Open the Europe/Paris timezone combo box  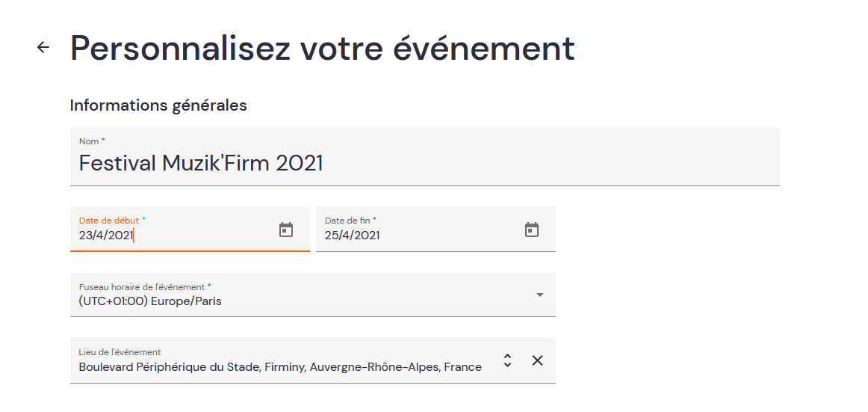(x=313, y=295)
